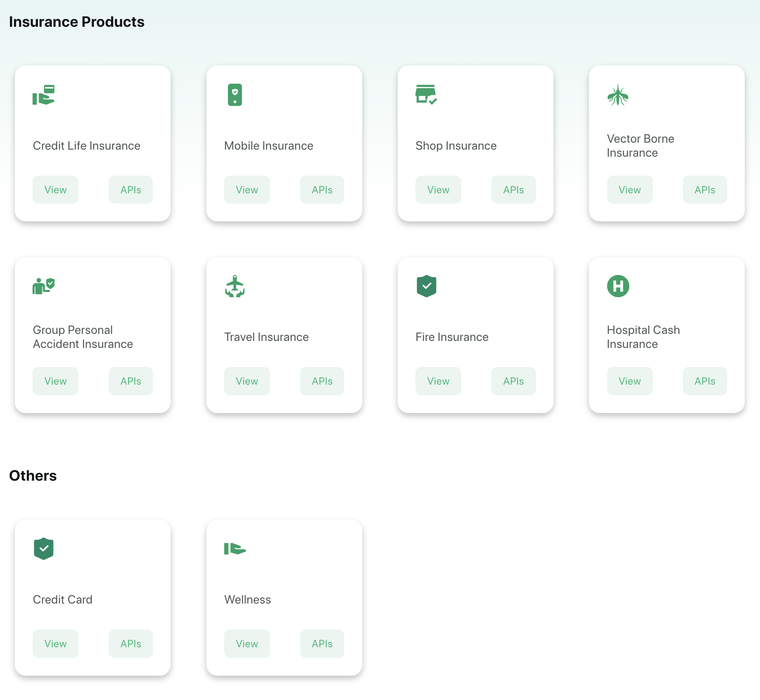
Task: View Credit Life Insurance details
Action: (56, 190)
